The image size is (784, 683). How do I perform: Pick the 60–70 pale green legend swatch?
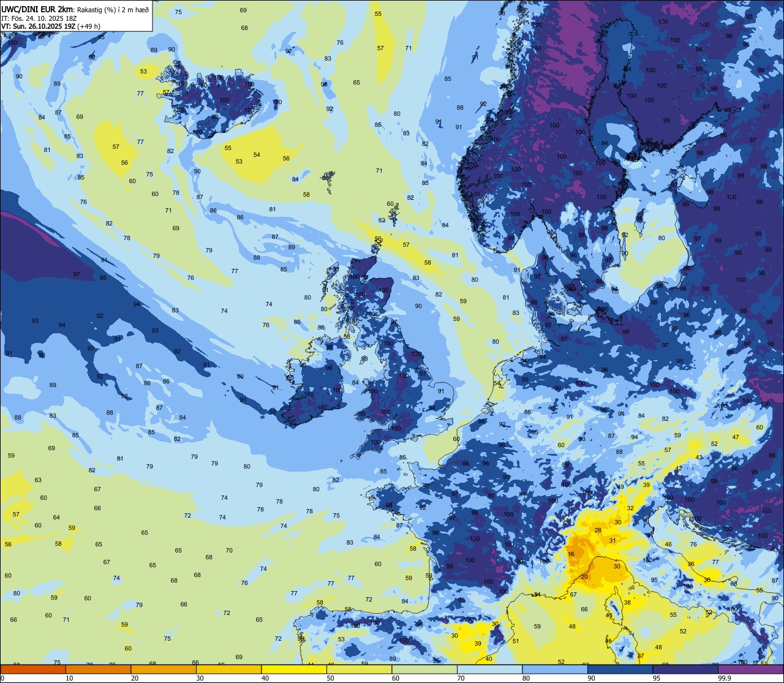coord(424,670)
